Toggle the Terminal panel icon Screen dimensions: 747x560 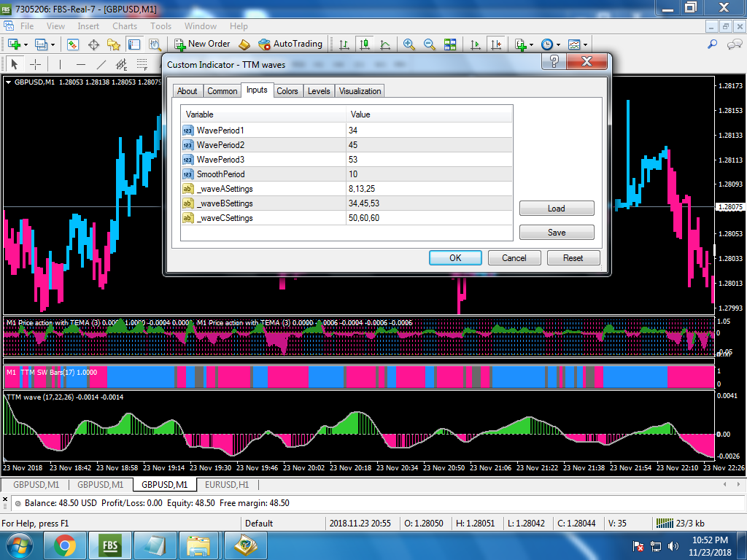[x=134, y=44]
